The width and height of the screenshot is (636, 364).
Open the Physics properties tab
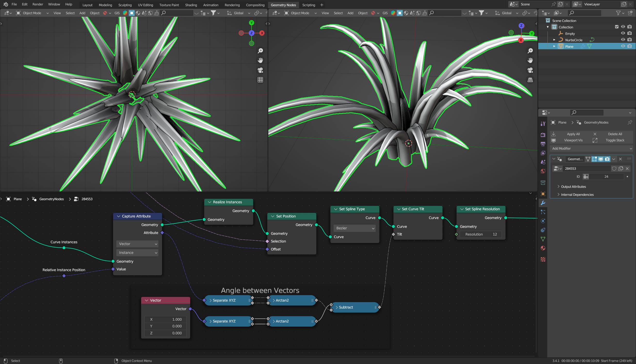click(543, 221)
